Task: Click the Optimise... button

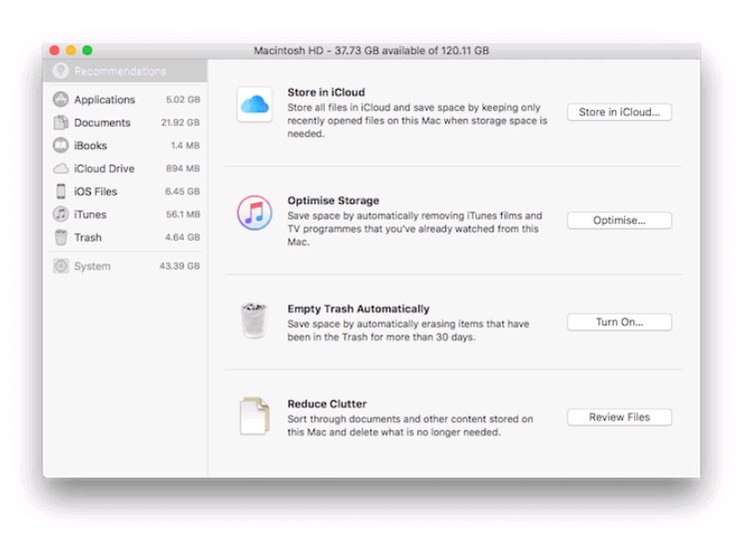Action: (619, 221)
